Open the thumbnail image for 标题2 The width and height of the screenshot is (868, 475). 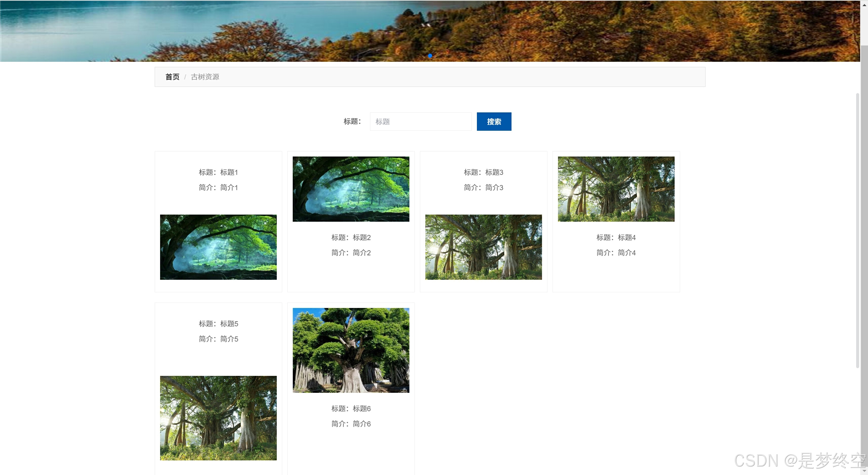[351, 189]
